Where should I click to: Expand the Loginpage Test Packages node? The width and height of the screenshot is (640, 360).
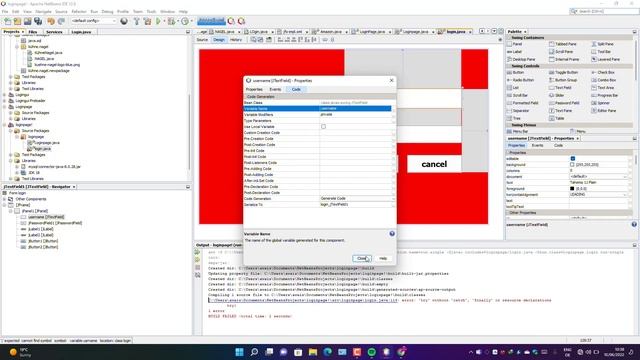pyautogui.click(x=11, y=155)
